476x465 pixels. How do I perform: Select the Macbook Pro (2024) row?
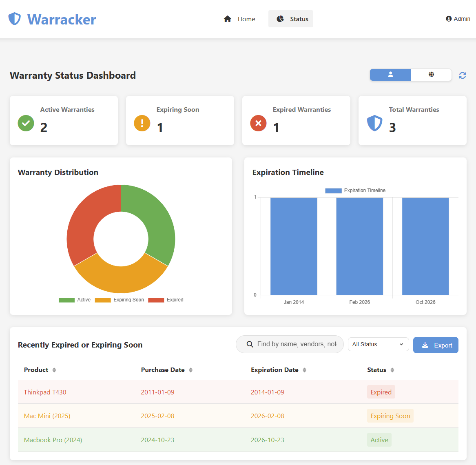coord(238,440)
